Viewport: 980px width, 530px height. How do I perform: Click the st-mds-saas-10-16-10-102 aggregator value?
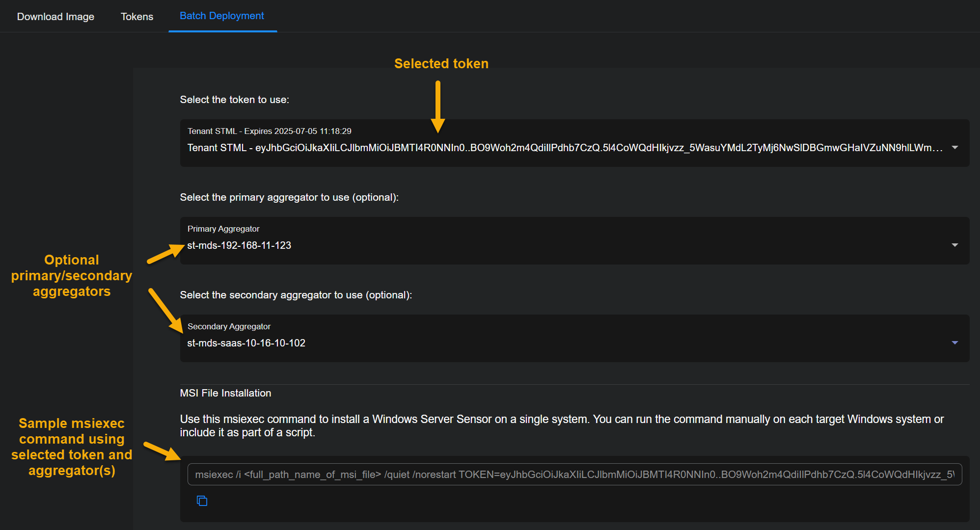pyautogui.click(x=246, y=343)
